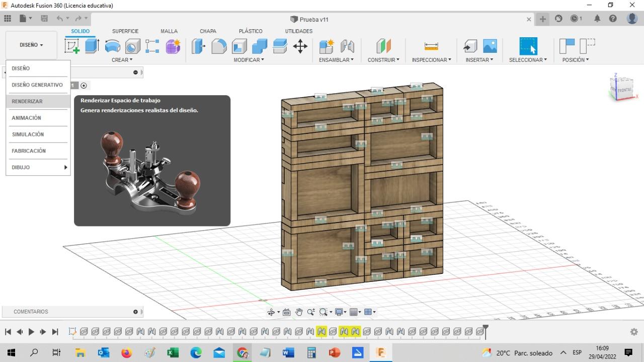
Task: Open the Modificar dropdown menu
Action: click(249, 60)
